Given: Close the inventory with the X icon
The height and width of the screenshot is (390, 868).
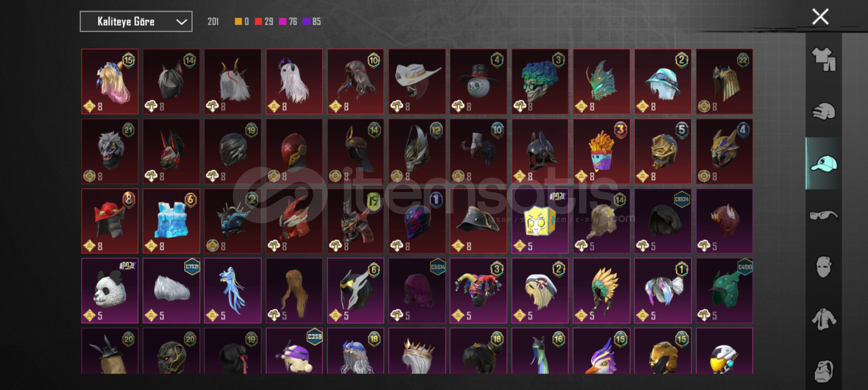Looking at the screenshot, I should [820, 17].
